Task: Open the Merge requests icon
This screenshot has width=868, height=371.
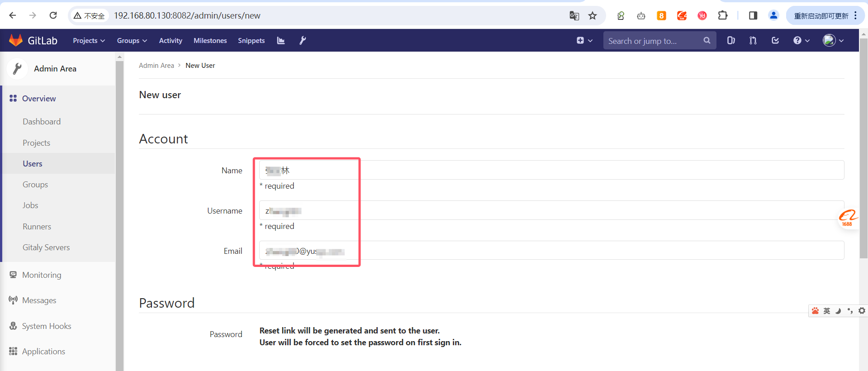Action: pos(753,41)
